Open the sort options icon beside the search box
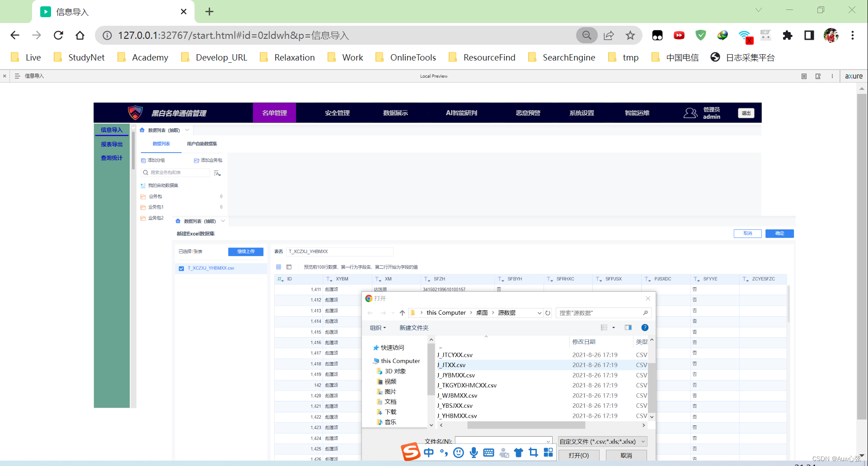868x466 pixels. pos(217,172)
